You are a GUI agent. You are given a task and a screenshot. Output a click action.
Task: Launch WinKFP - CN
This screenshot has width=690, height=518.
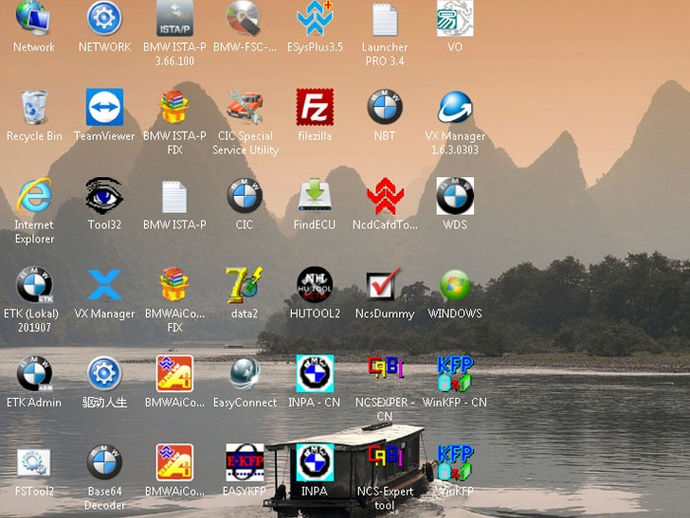(455, 374)
